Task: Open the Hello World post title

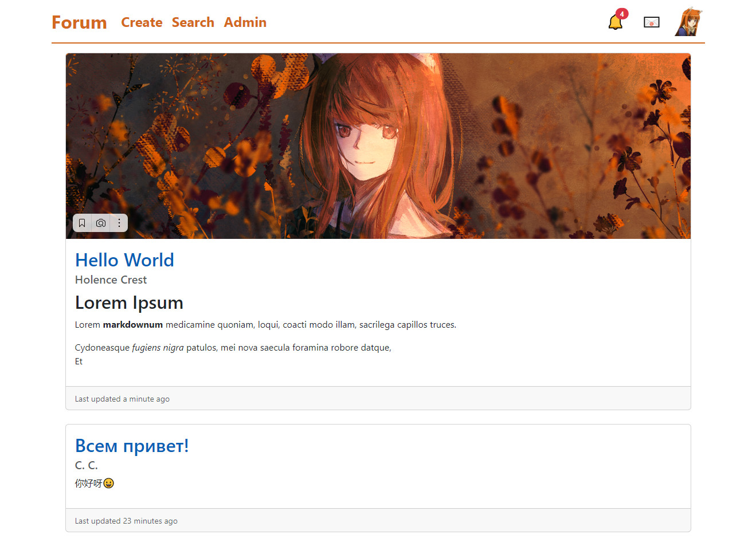Action: click(124, 260)
